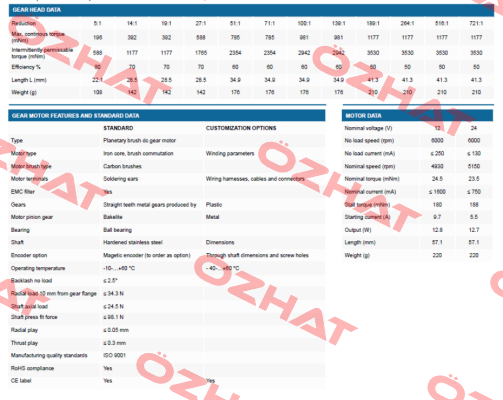This screenshot has height=400, width=503.
Task: Select the Stall torque (mNm) row label
Action: click(x=367, y=205)
